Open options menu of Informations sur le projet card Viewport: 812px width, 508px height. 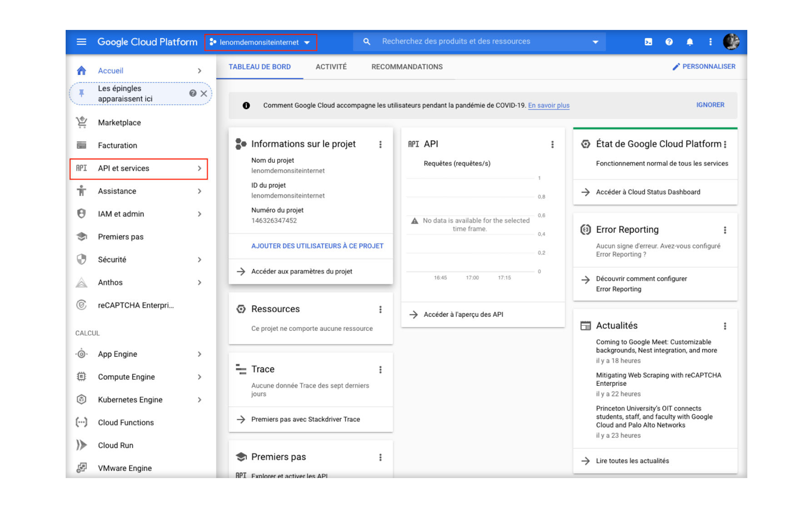[x=380, y=144]
